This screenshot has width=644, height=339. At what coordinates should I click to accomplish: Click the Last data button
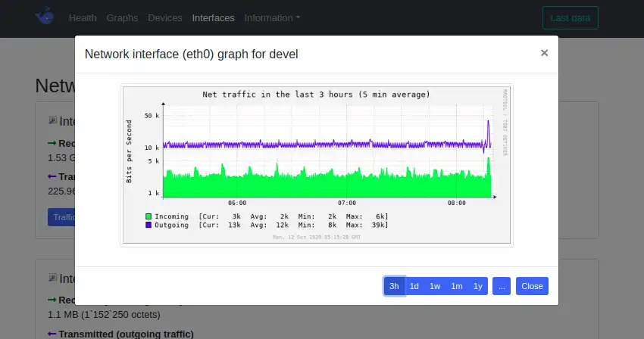(x=570, y=18)
